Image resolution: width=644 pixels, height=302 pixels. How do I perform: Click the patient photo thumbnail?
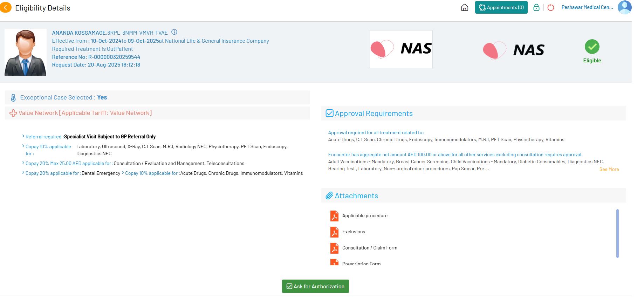point(25,52)
